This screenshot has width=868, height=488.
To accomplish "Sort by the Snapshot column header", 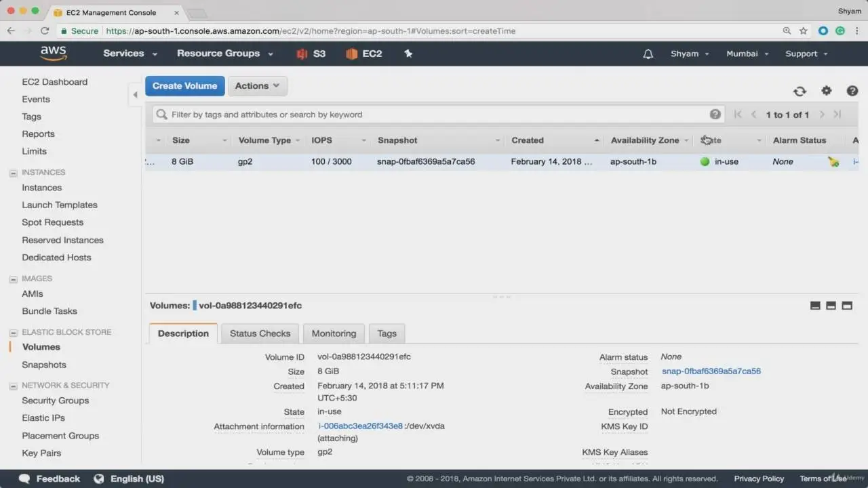I will pos(397,140).
